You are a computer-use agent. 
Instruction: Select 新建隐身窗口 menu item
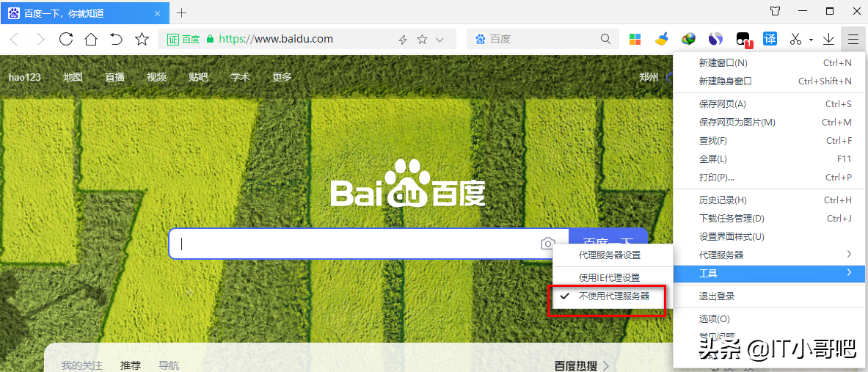[770, 81]
